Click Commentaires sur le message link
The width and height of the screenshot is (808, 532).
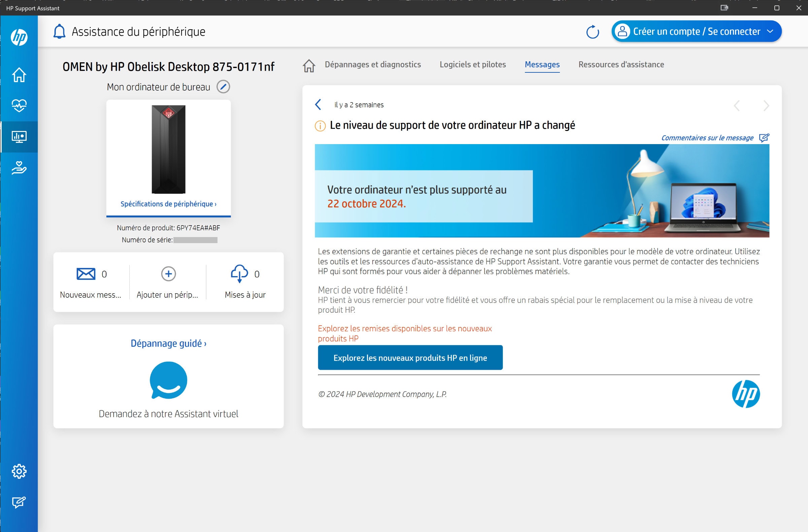click(x=707, y=138)
